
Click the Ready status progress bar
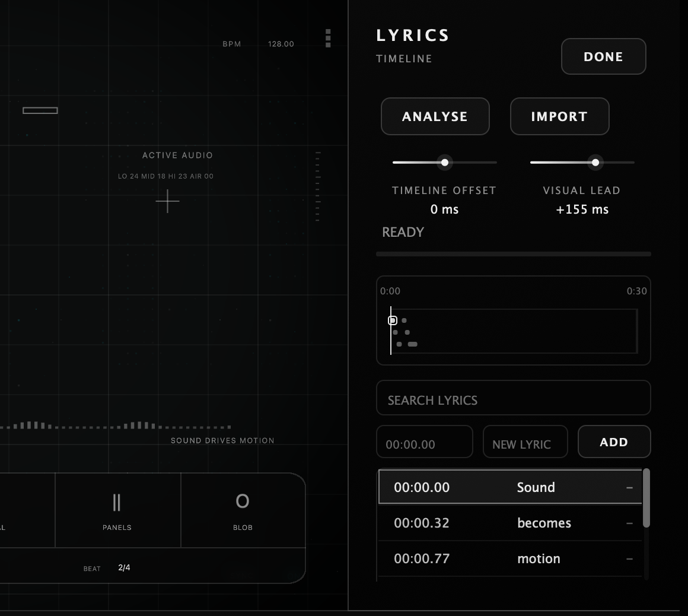tap(514, 254)
